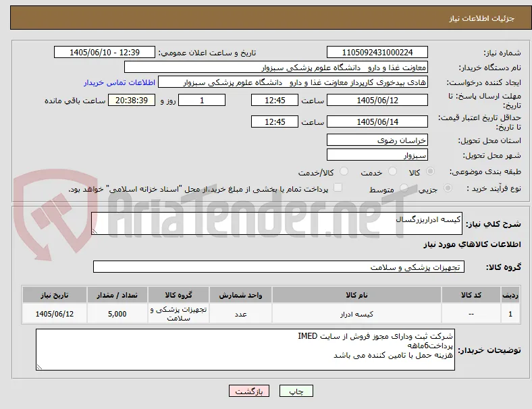Viewport: 532px width, 409px height.
Task: Click the row number cell 1
Action: [x=510, y=314]
